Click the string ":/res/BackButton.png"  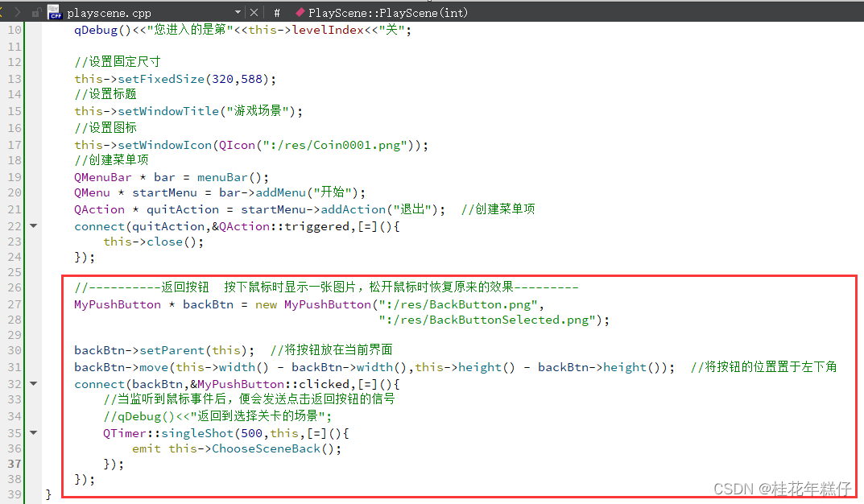[x=458, y=304]
